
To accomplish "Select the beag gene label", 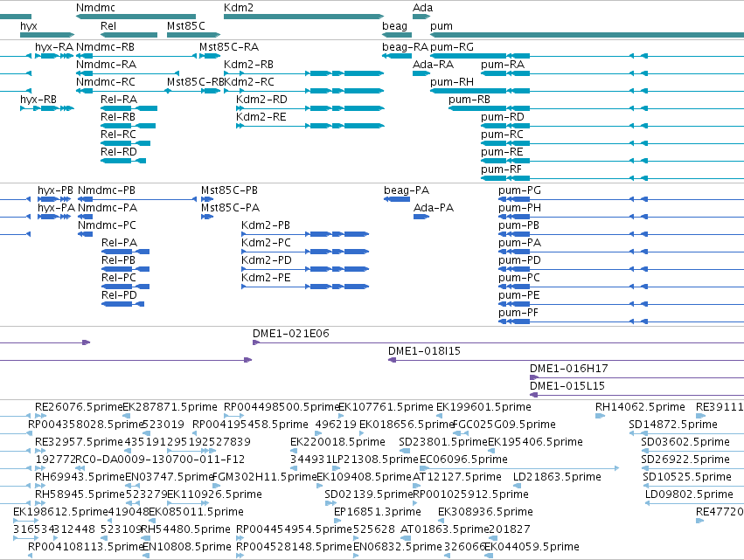I will pos(394,26).
